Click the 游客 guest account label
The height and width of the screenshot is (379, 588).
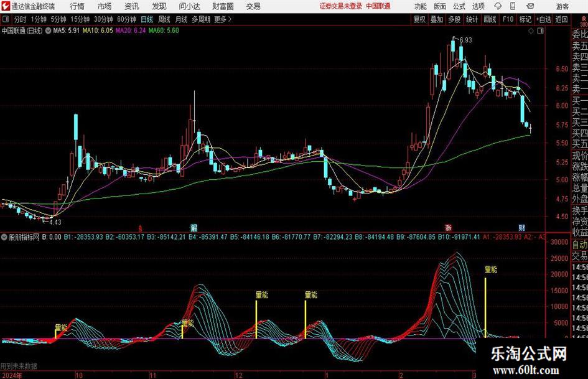[562, 6]
